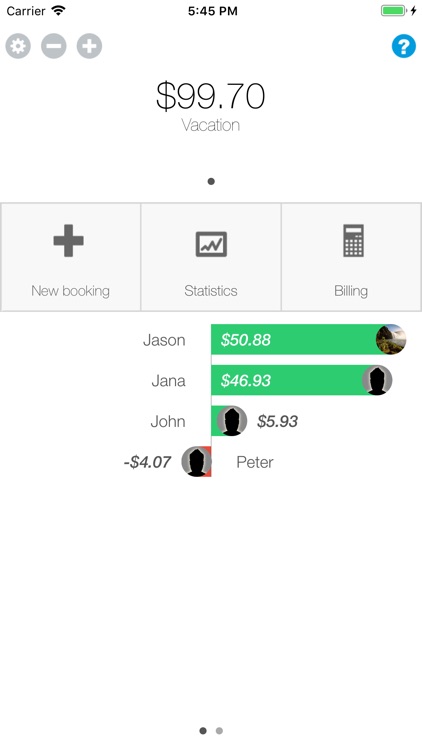Select Jason's landscape avatar photo

click(391, 340)
